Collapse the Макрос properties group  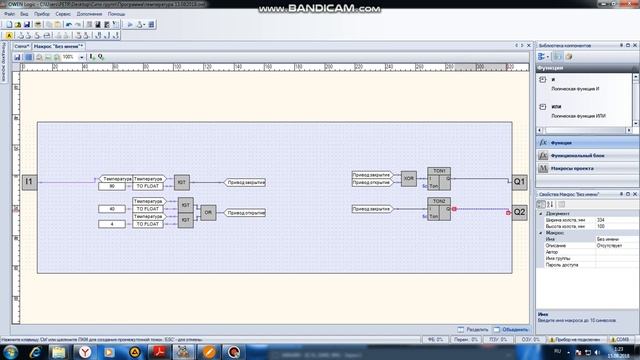click(x=541, y=233)
